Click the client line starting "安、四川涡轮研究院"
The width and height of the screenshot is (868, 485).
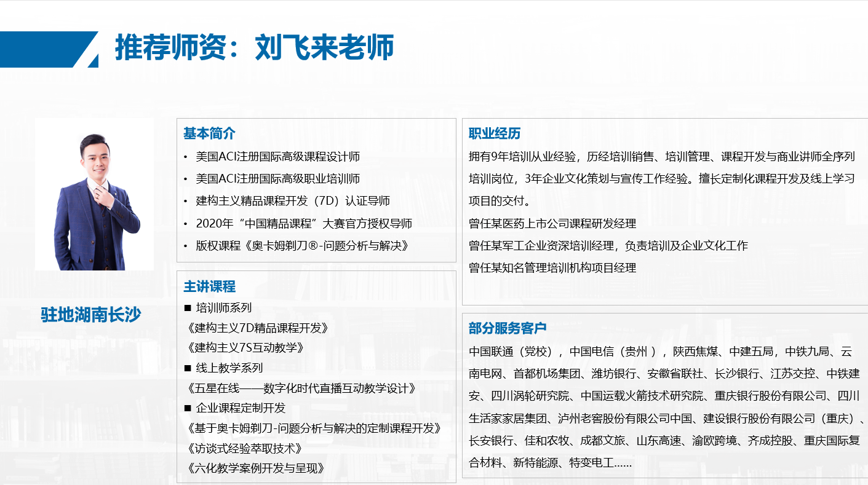click(x=664, y=396)
